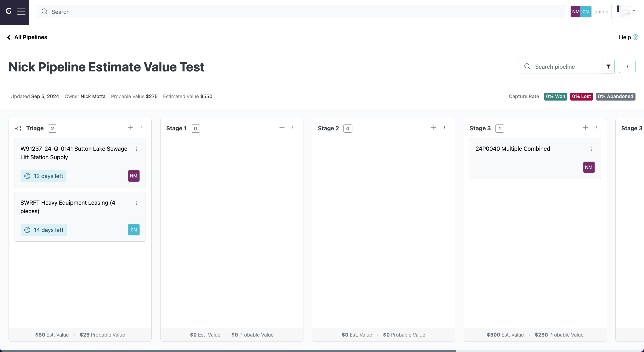Image resolution: width=644 pixels, height=352 pixels.
Task: Open pipeline options kebab menu
Action: click(627, 67)
